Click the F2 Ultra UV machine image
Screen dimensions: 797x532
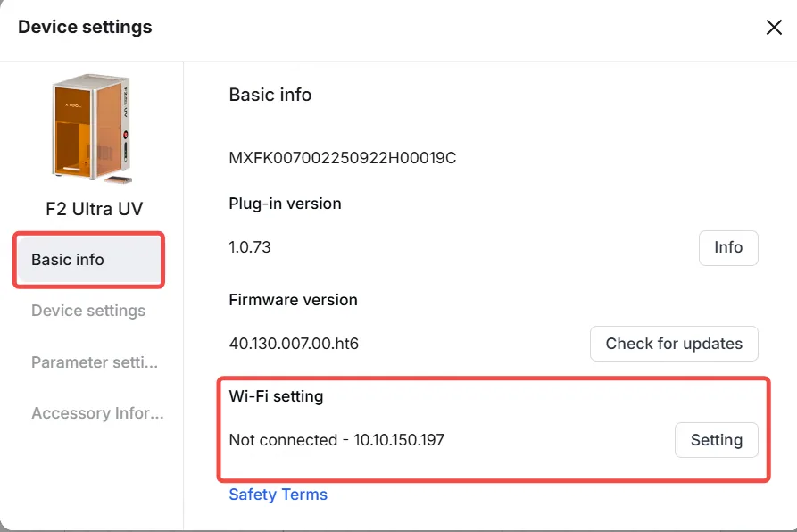pos(92,129)
